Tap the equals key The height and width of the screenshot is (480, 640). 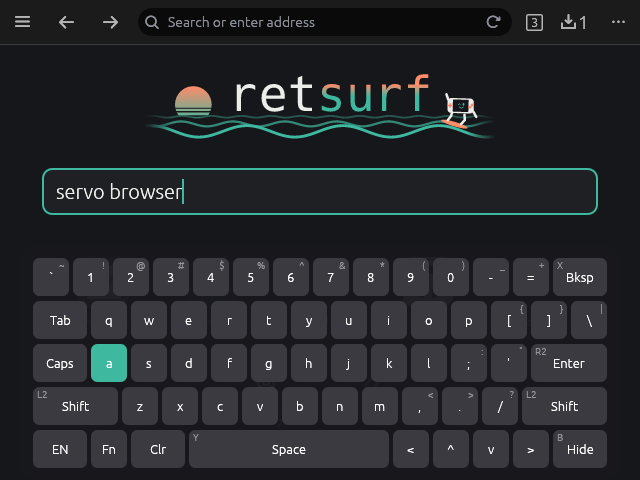pyautogui.click(x=531, y=277)
